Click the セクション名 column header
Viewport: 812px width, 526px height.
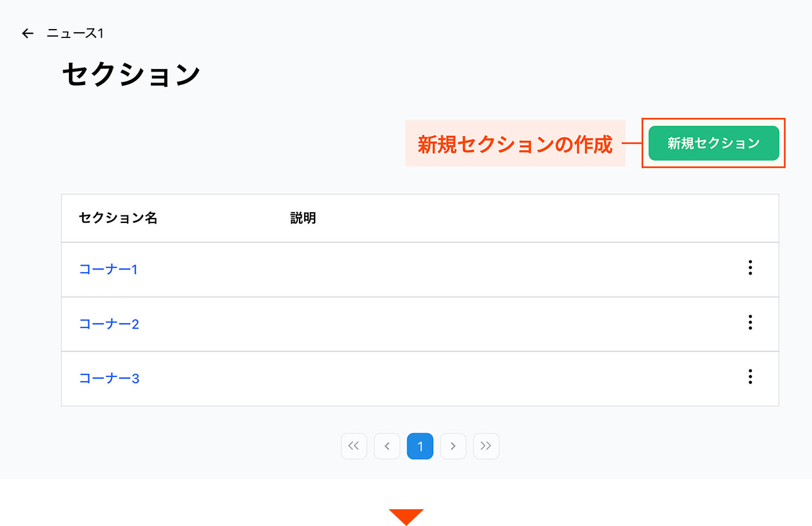click(118, 218)
